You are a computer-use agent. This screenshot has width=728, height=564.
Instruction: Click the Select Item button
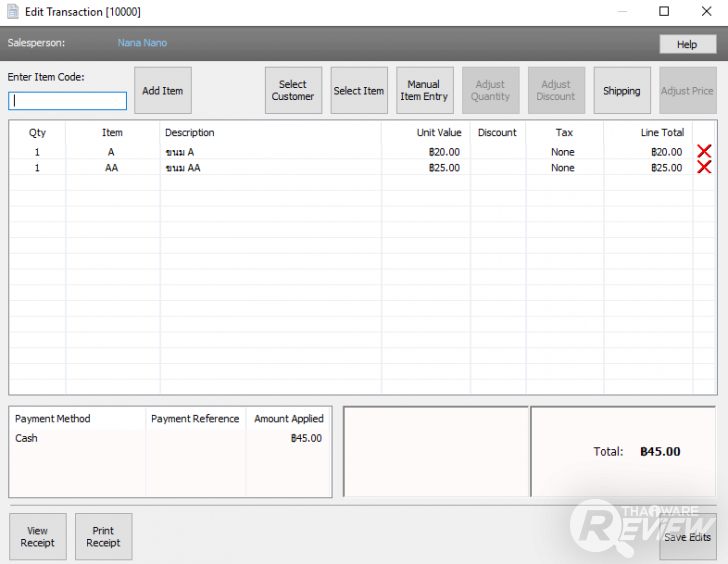(359, 91)
